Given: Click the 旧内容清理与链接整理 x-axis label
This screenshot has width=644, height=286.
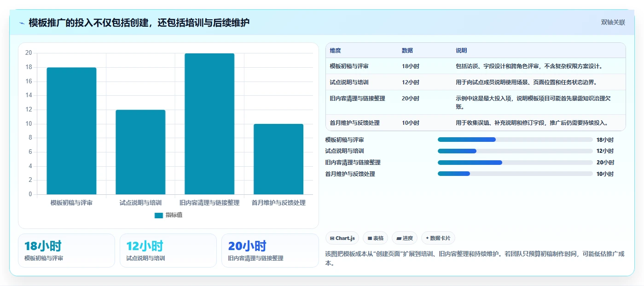Looking at the screenshot, I should pos(209,203).
